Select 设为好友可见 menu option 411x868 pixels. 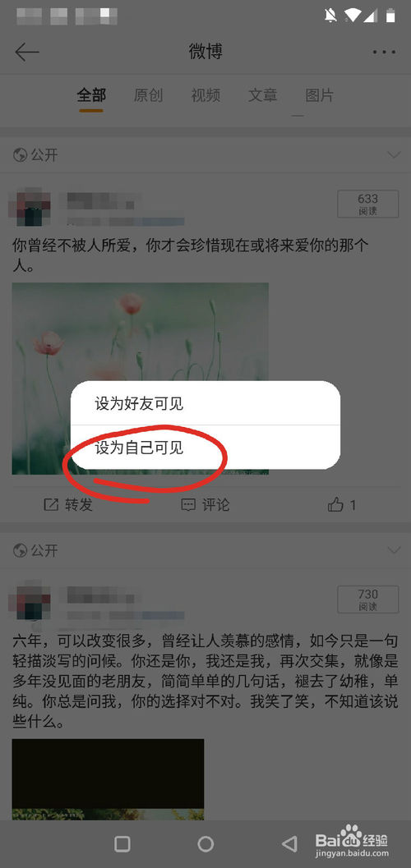(x=205, y=403)
